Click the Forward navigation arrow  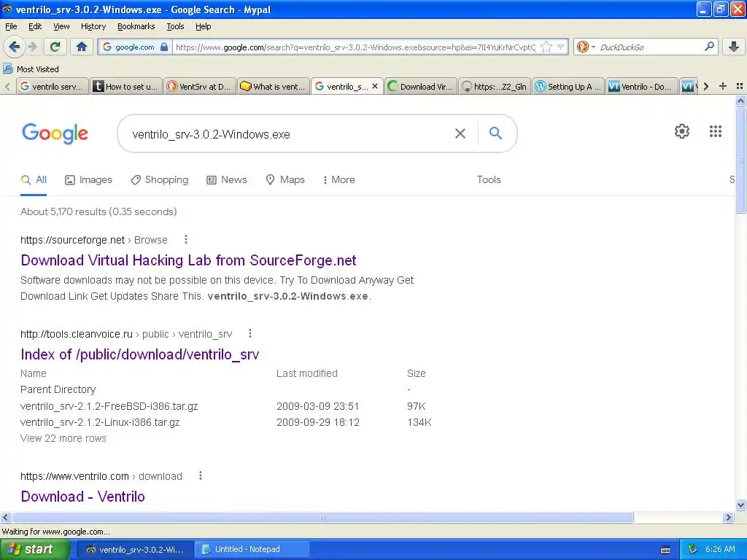(32, 47)
